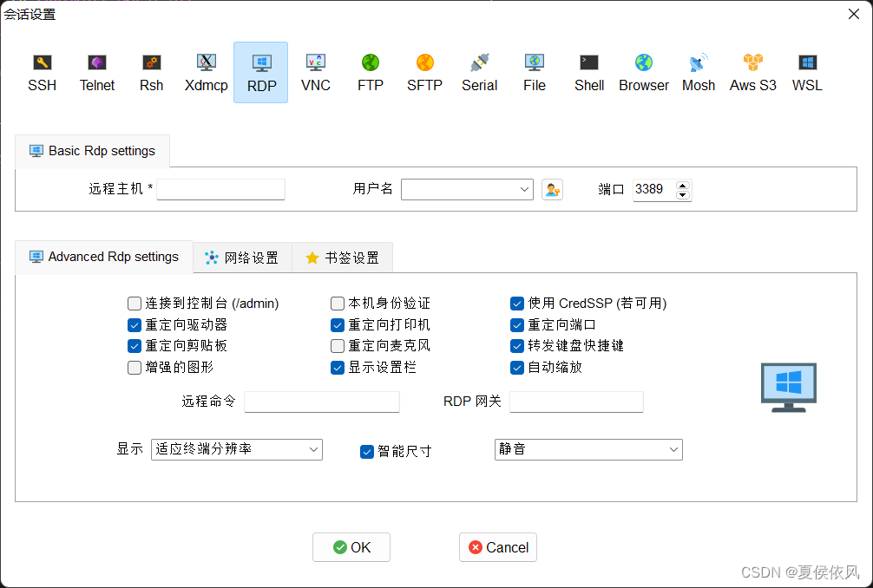Image resolution: width=873 pixels, height=588 pixels.
Task: Select the SFTP session type
Action: (x=425, y=73)
